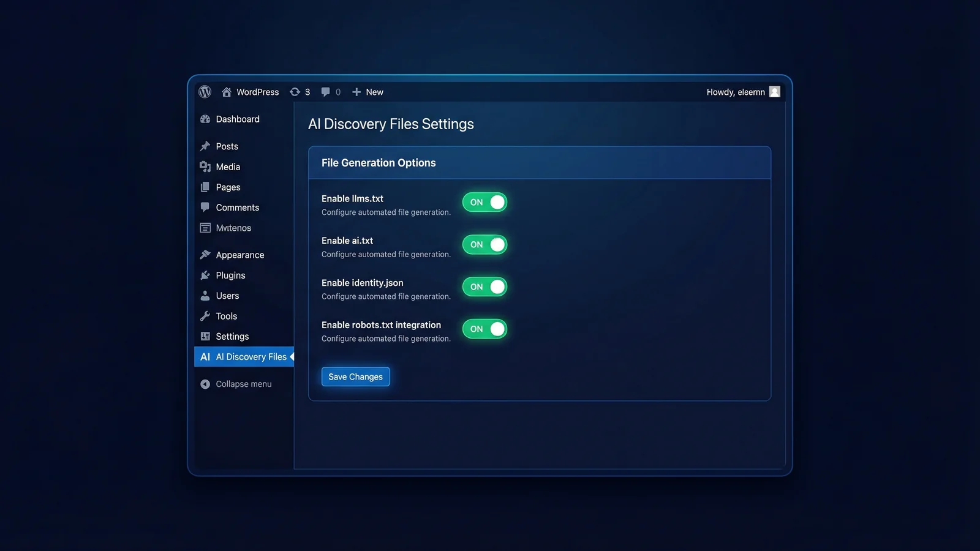
Task: Click the Collapse menu arrow icon
Action: click(x=205, y=384)
